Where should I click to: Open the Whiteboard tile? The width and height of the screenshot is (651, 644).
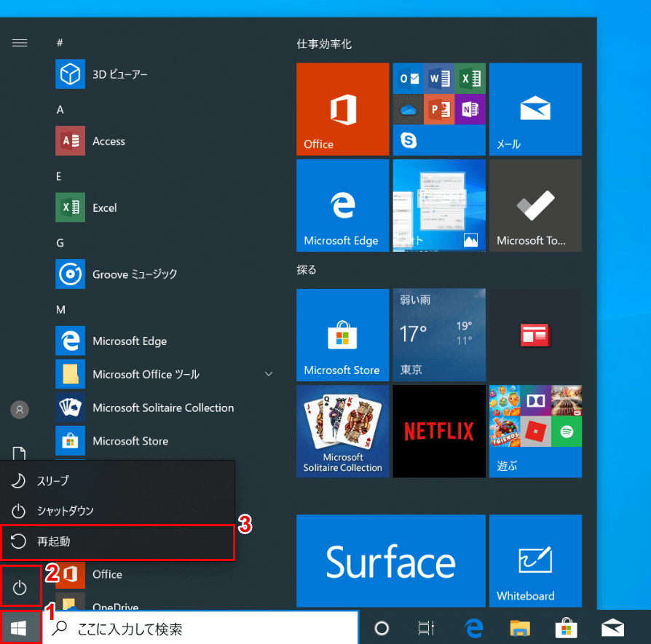click(535, 560)
